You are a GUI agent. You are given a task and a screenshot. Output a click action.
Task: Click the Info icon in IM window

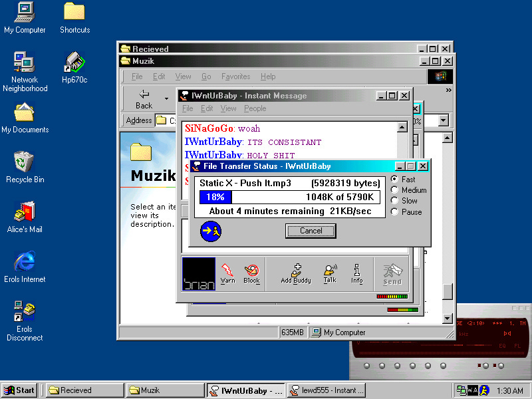357,274
